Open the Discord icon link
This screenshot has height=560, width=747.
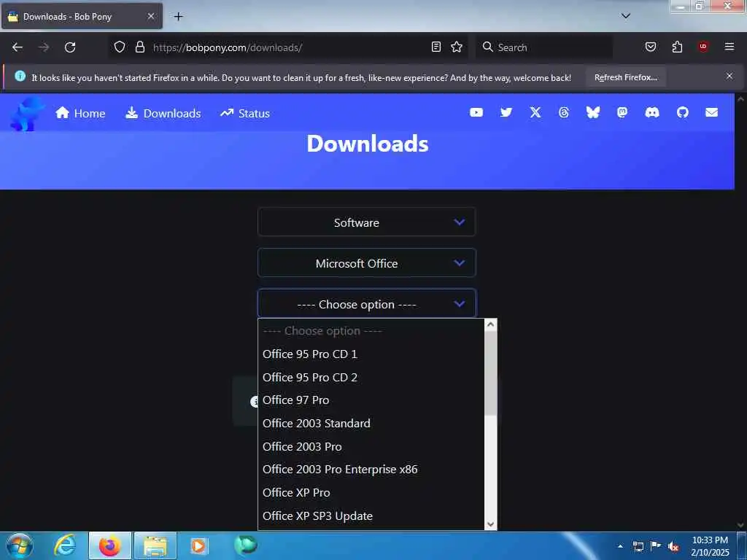pyautogui.click(x=652, y=112)
